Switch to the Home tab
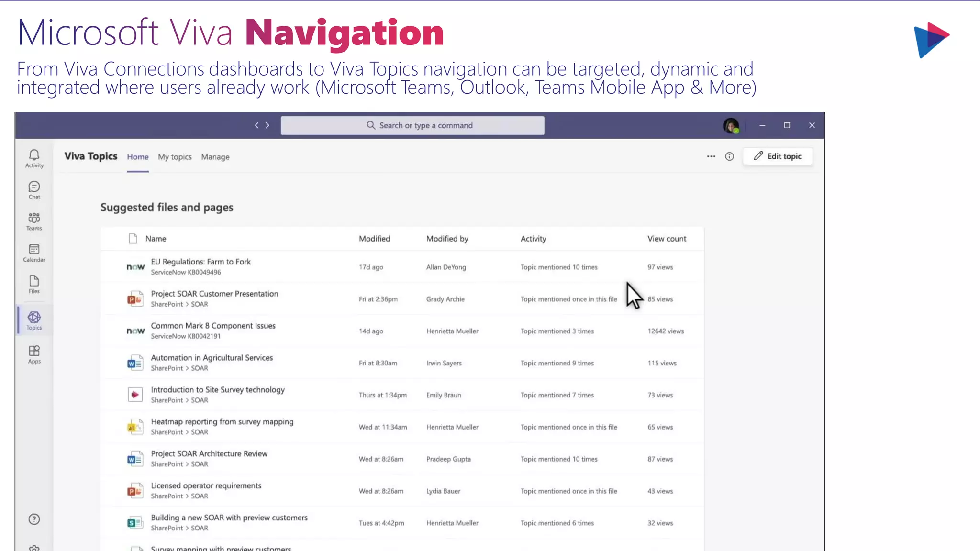Image resolution: width=980 pixels, height=551 pixels. 138,157
